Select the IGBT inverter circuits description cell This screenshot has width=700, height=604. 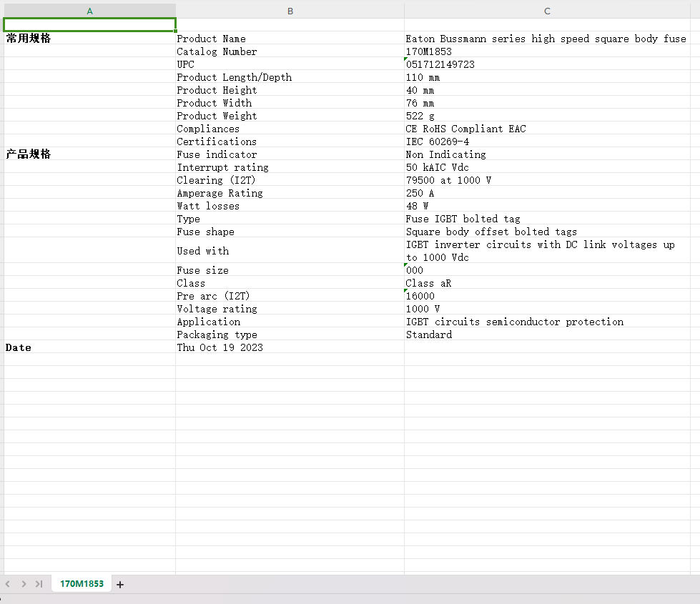click(547, 251)
